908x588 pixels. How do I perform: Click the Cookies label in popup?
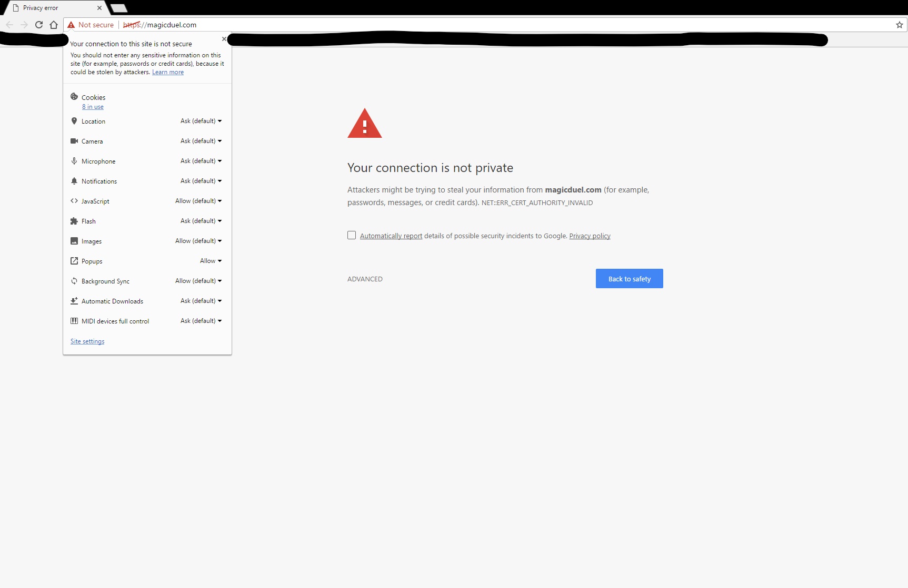(x=93, y=97)
